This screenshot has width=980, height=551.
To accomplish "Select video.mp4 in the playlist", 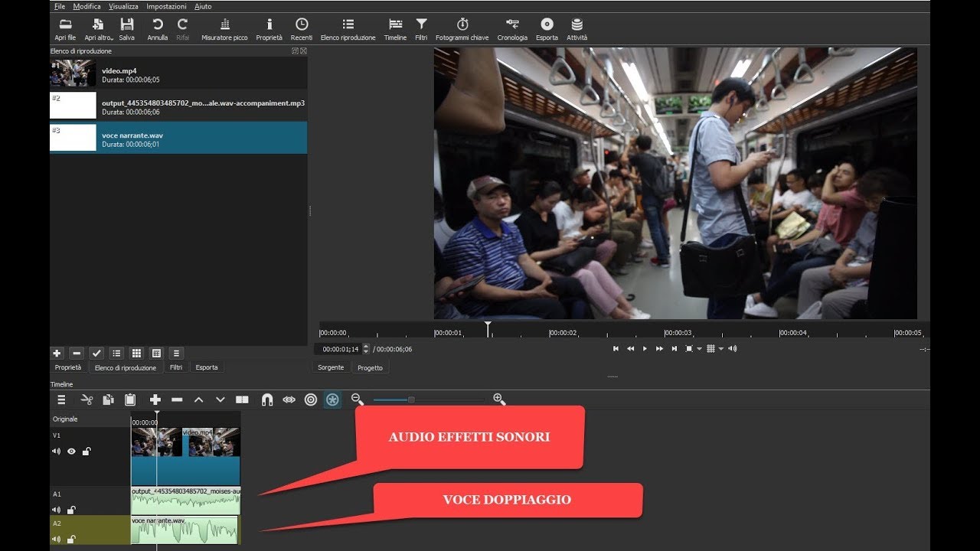I will [178, 74].
